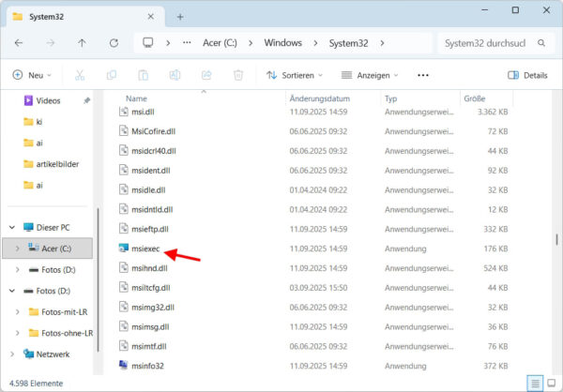Go back with the back arrow
Viewport: 563px width, 392px height.
coord(19,43)
